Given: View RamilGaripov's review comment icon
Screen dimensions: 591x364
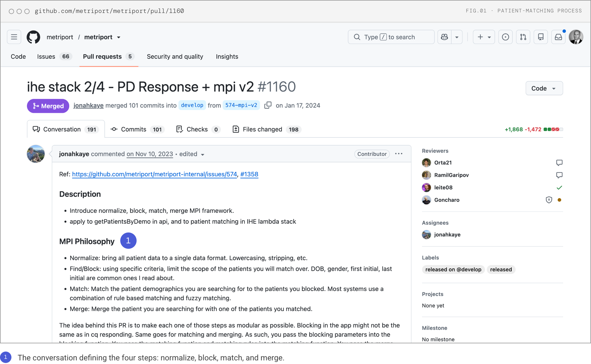Looking at the screenshot, I should pyautogui.click(x=559, y=175).
